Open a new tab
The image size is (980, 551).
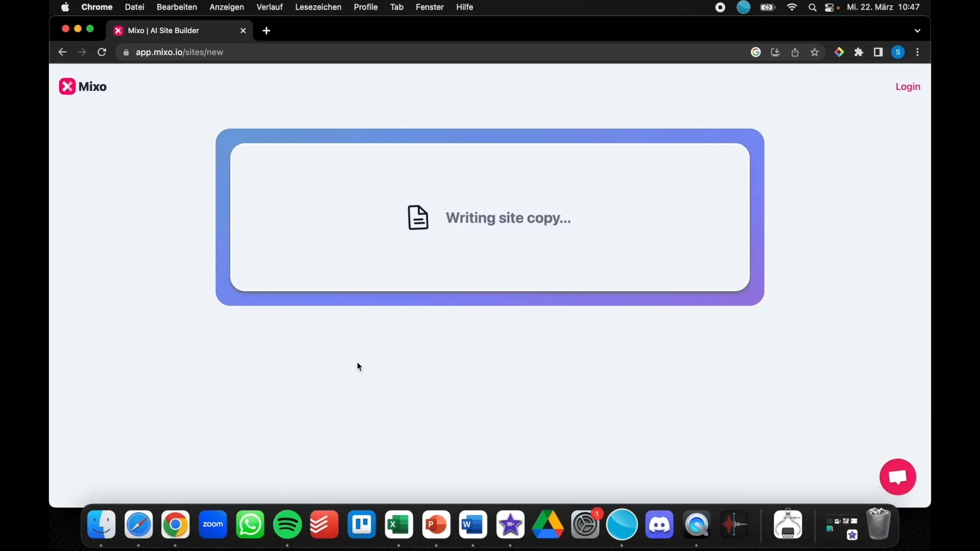click(x=266, y=31)
